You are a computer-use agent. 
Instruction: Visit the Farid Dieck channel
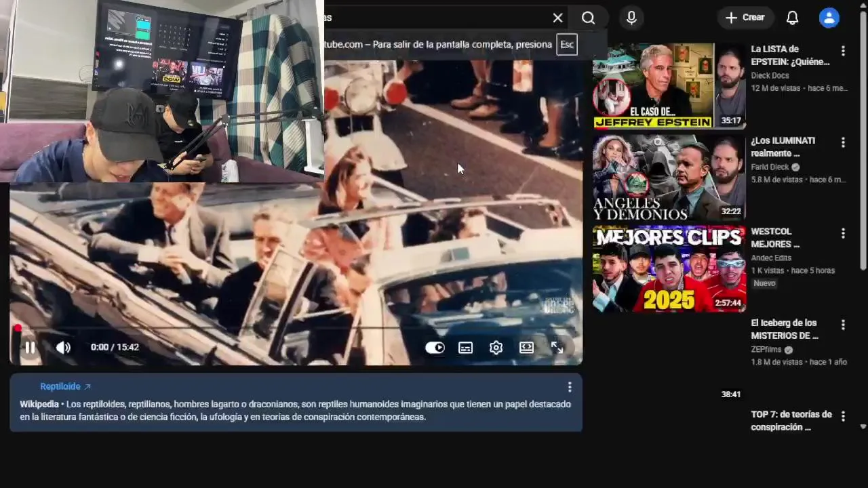(x=770, y=167)
